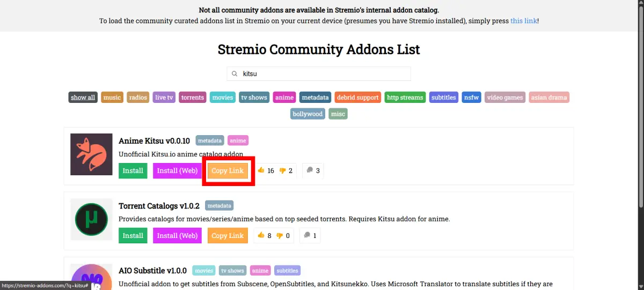Click the search magnifier icon
Viewport: 644px width, 290px height.
point(235,74)
